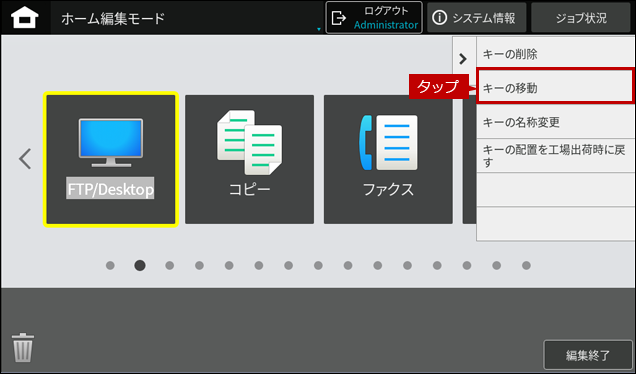The height and width of the screenshot is (374, 636).
Task: Collapse the action panel with chevron
Action: pyautogui.click(x=463, y=59)
